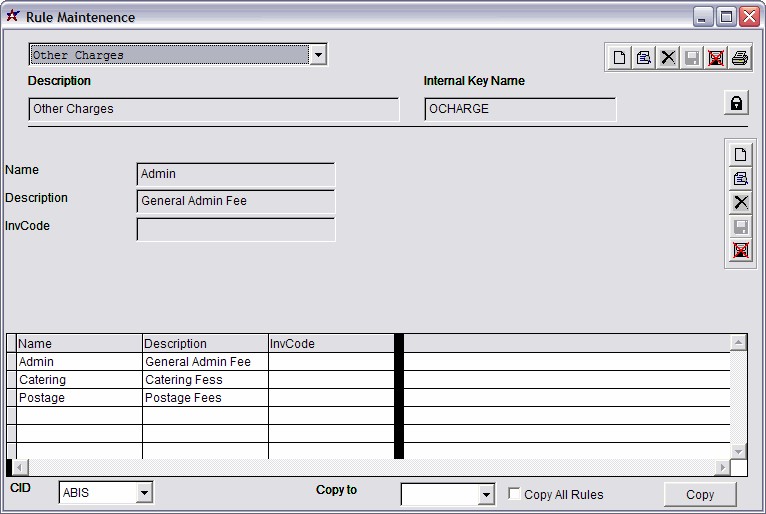This screenshot has width=766, height=514.
Task: Open the Copy to dropdown list
Action: pos(486,494)
